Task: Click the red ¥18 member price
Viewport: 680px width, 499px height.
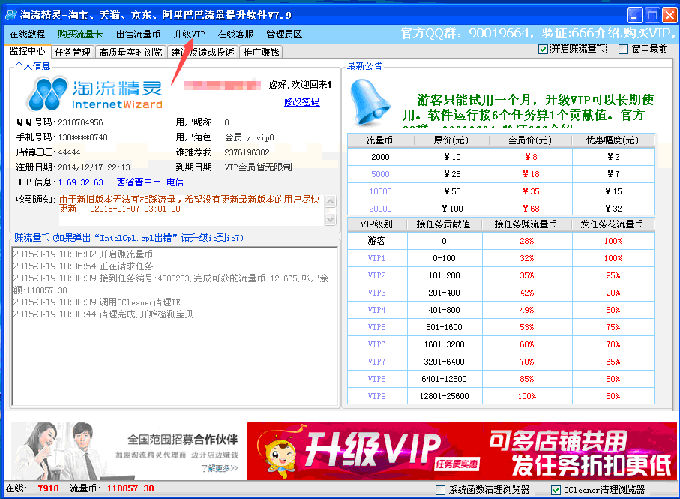Action: [x=531, y=174]
